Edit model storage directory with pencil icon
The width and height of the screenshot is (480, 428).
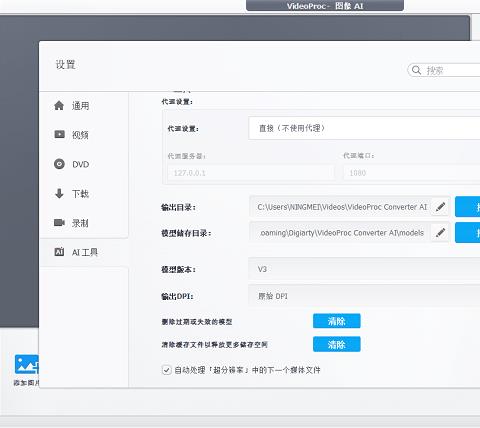(440, 233)
